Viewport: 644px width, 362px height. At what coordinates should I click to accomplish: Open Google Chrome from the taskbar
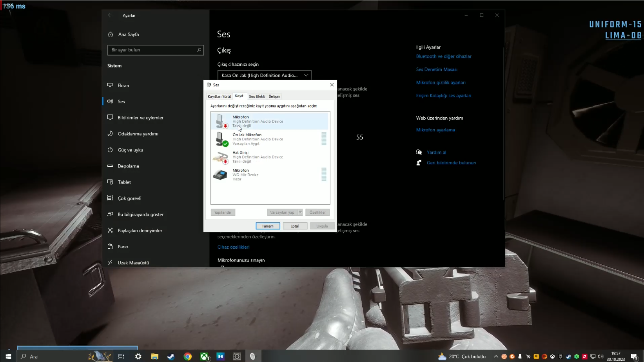(x=188, y=357)
